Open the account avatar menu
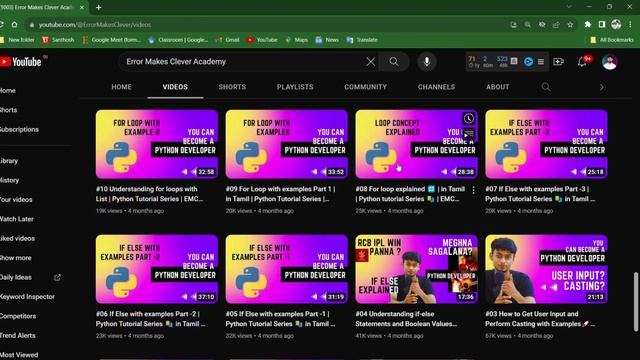 tap(609, 62)
